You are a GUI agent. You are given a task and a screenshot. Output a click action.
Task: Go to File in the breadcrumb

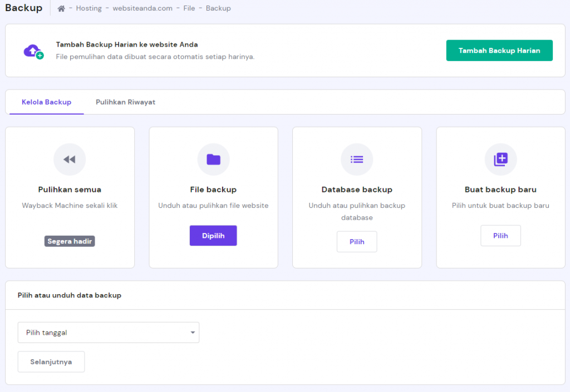[x=189, y=9]
